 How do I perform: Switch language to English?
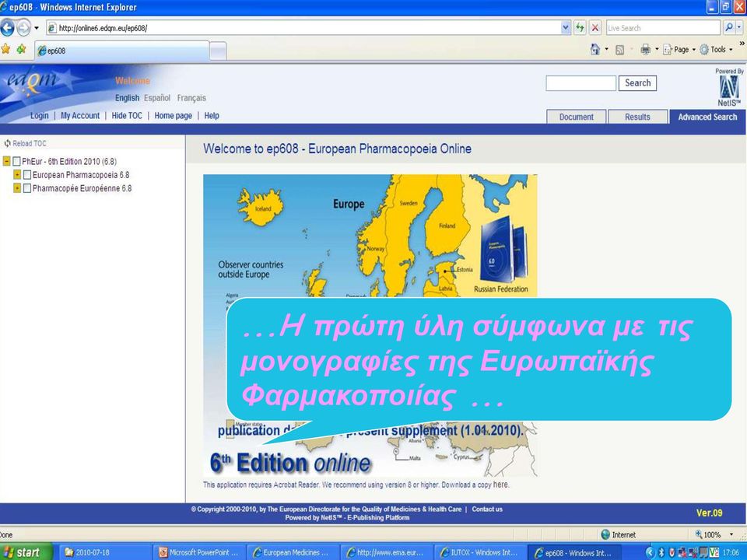tap(127, 98)
